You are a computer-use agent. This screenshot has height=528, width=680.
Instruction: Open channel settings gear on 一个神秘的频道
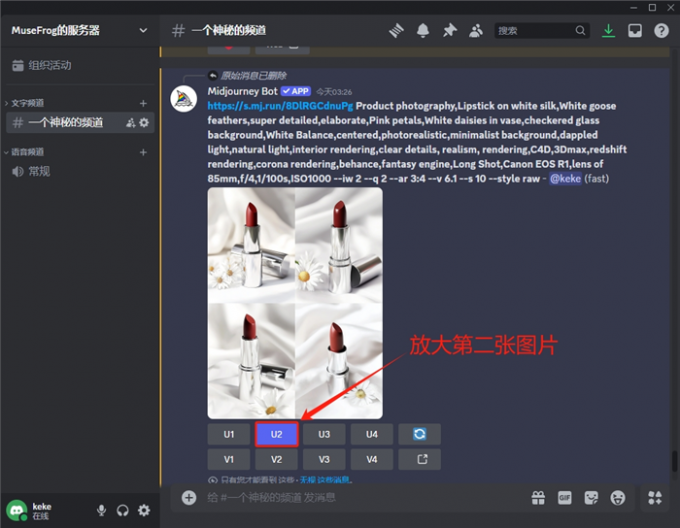pyautogui.click(x=144, y=123)
